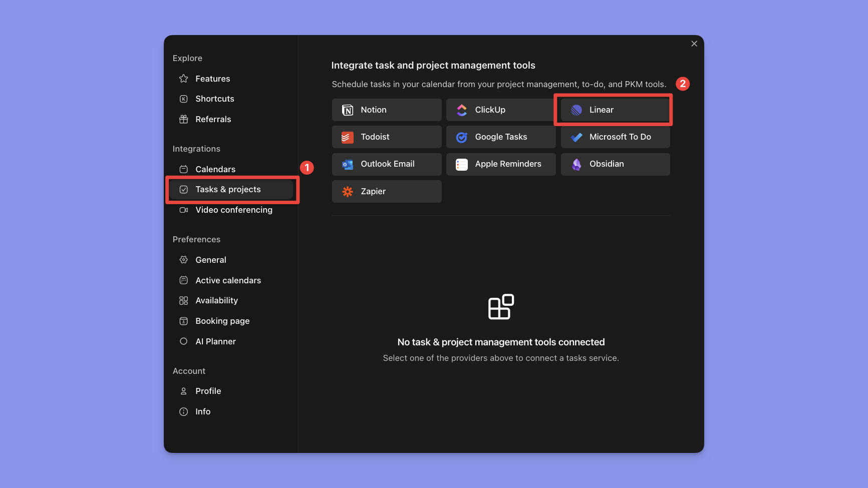868x488 pixels.
Task: Click the Tasks & projects checkmark icon
Action: 184,190
